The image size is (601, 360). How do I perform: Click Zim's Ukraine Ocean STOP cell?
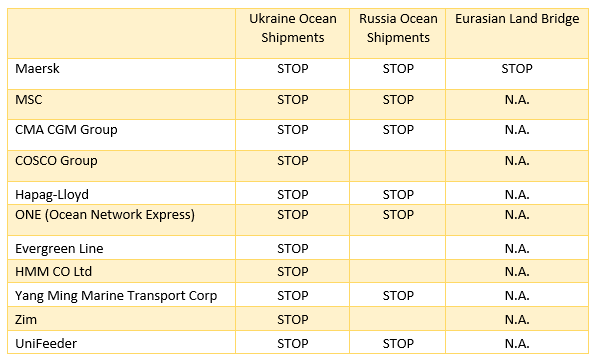[292, 319]
